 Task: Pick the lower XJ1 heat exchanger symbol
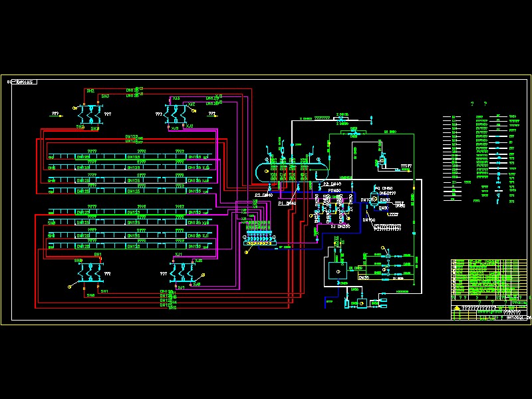180,273
